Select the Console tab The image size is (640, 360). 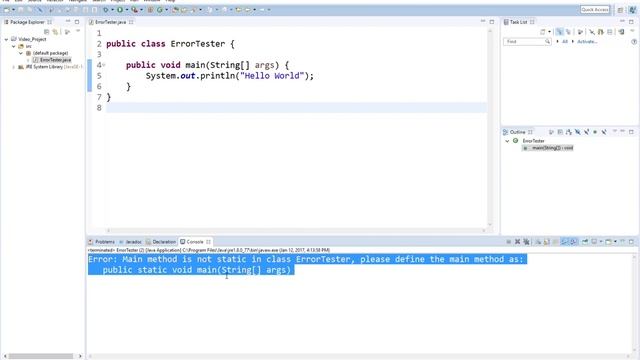click(x=195, y=242)
